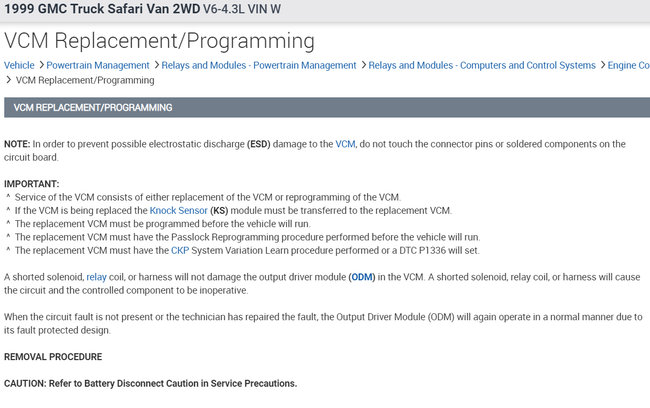Screen dimensions: 650x408
Task: Click chevron before Relays and Modules - Computers
Action: click(363, 65)
